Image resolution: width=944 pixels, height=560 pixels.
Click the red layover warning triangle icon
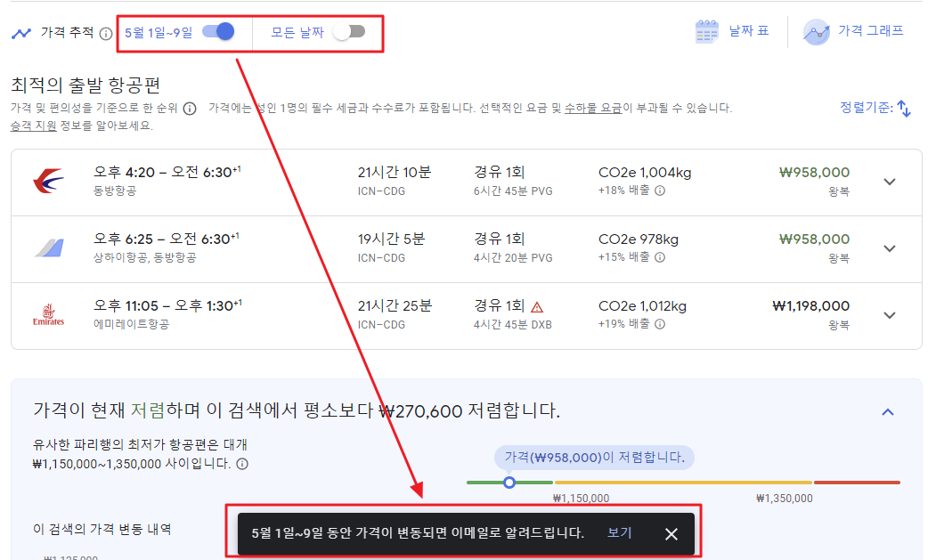click(x=537, y=307)
